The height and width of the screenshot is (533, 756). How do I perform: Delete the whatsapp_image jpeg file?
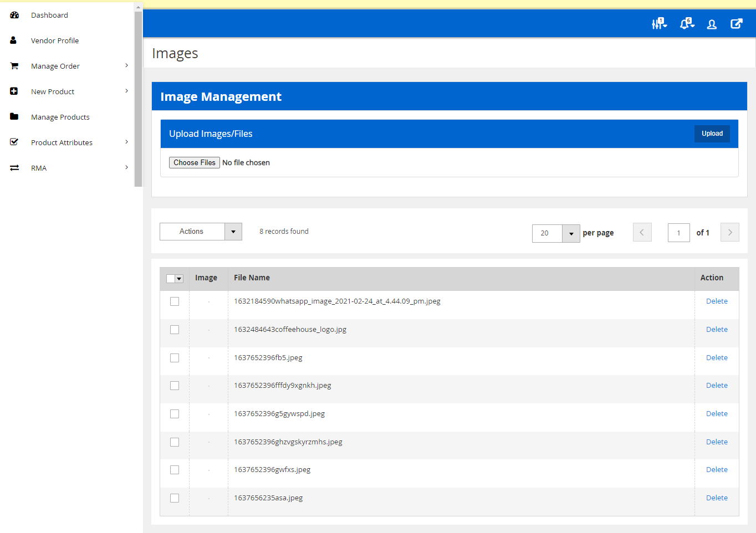[x=717, y=301]
